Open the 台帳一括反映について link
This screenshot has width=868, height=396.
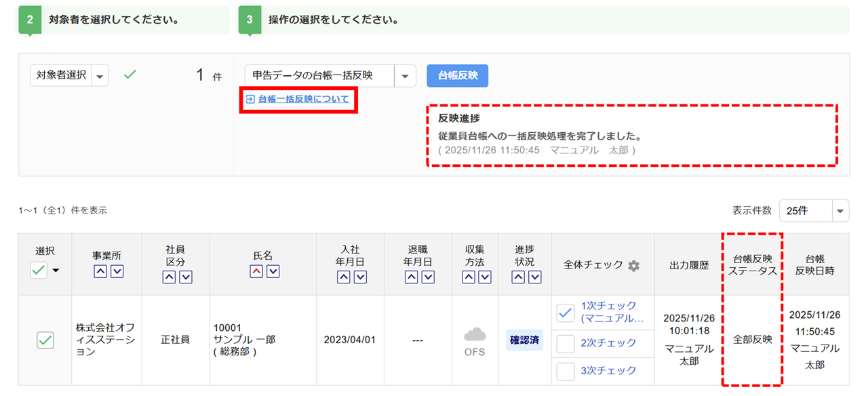point(303,99)
